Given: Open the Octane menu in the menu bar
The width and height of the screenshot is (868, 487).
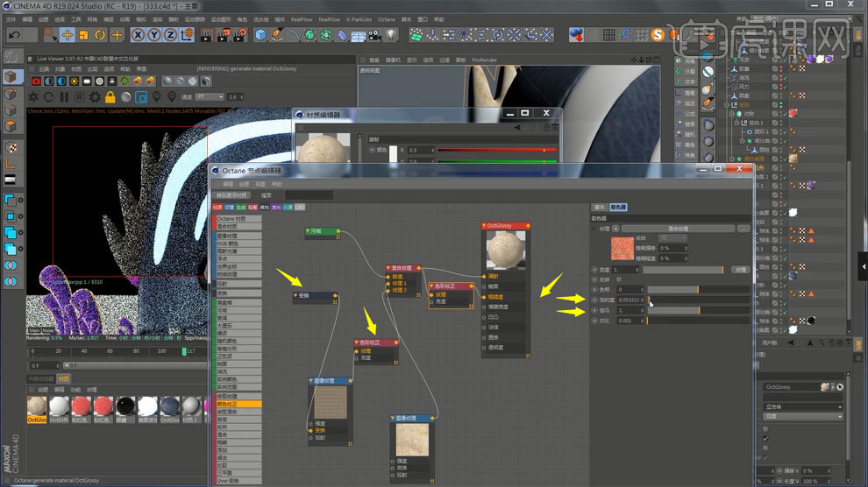Looking at the screenshot, I should [386, 18].
